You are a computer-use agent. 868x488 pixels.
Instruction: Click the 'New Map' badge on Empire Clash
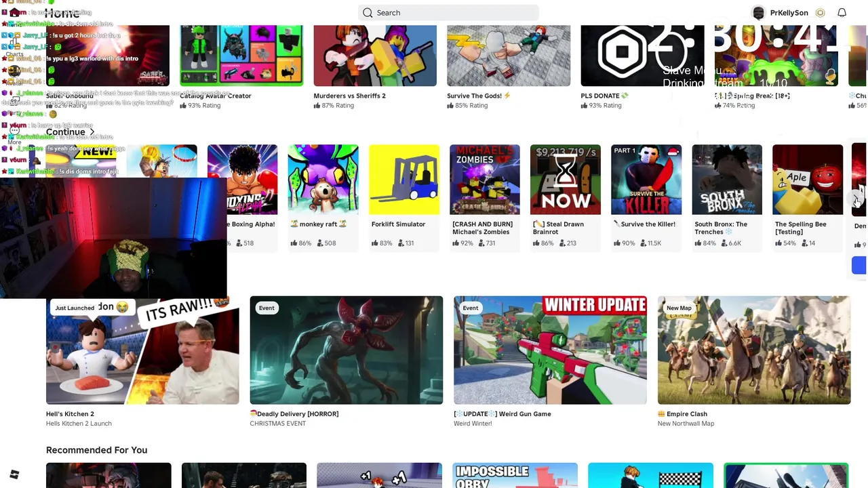(x=679, y=308)
